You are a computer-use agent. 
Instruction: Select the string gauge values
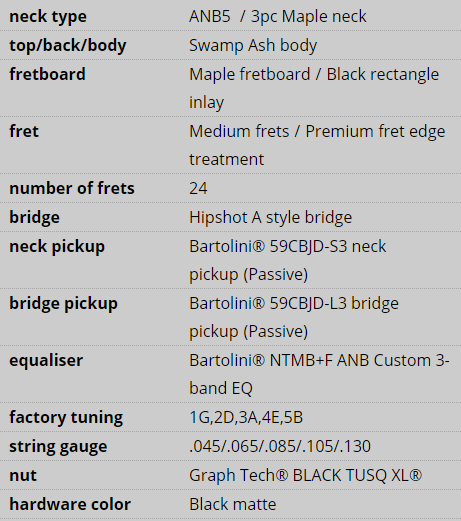tap(280, 446)
